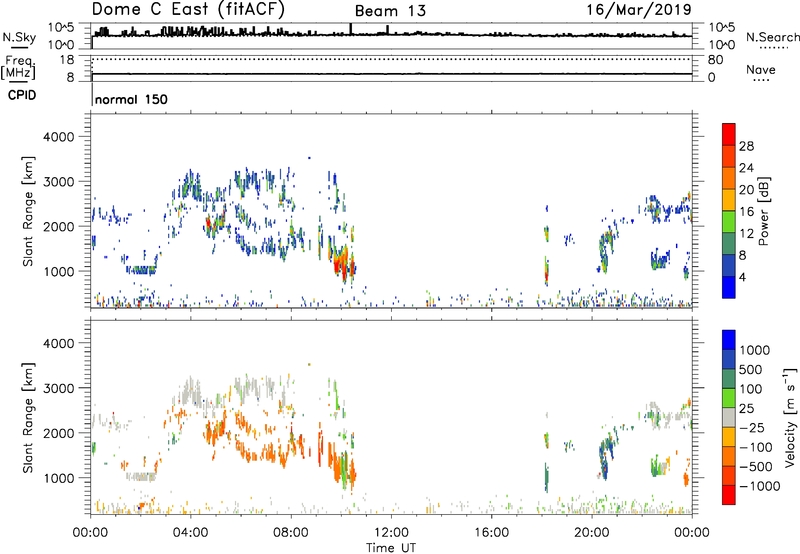Click 'Slant Range [km]' label of the velocity panel

(x=28, y=417)
